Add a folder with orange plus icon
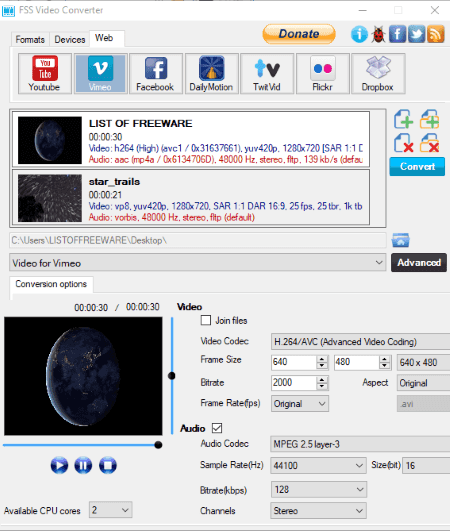Image resolution: width=450 pixels, height=531 pixels. click(x=430, y=119)
